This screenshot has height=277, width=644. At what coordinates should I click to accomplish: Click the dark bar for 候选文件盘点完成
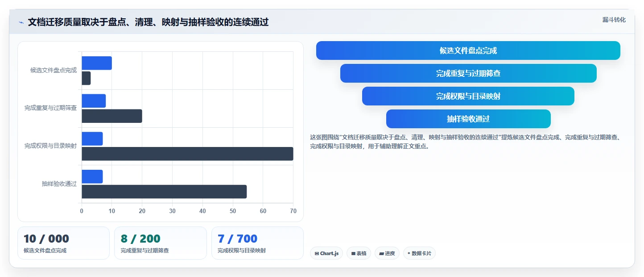pyautogui.click(x=86, y=78)
